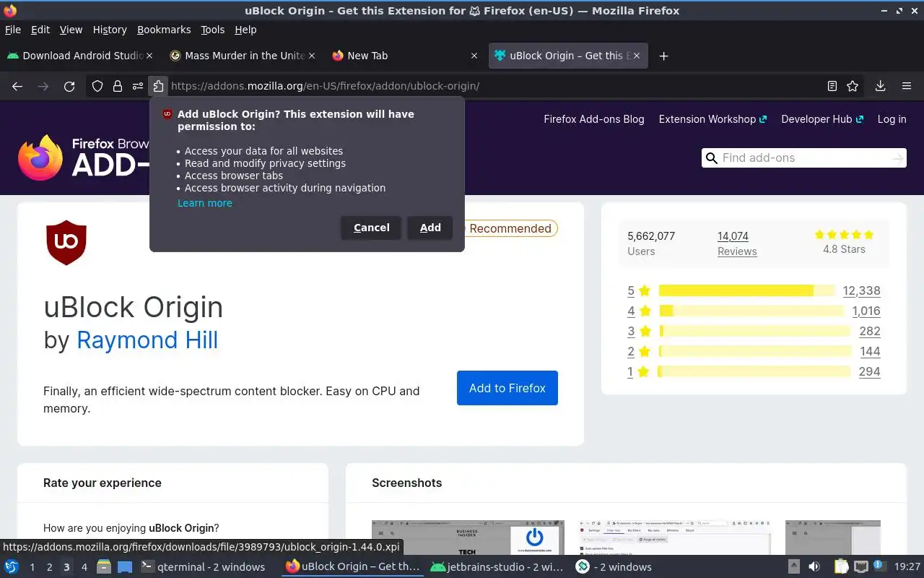The height and width of the screenshot is (578, 924).
Task: Open the Extension Workshop link
Action: tap(712, 119)
